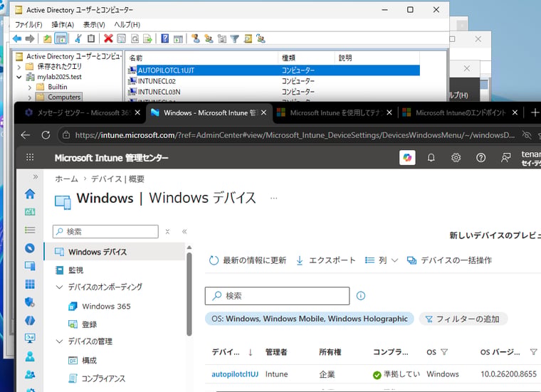Click the browser back arrow
This screenshot has height=392, width=541.
pos(26,135)
